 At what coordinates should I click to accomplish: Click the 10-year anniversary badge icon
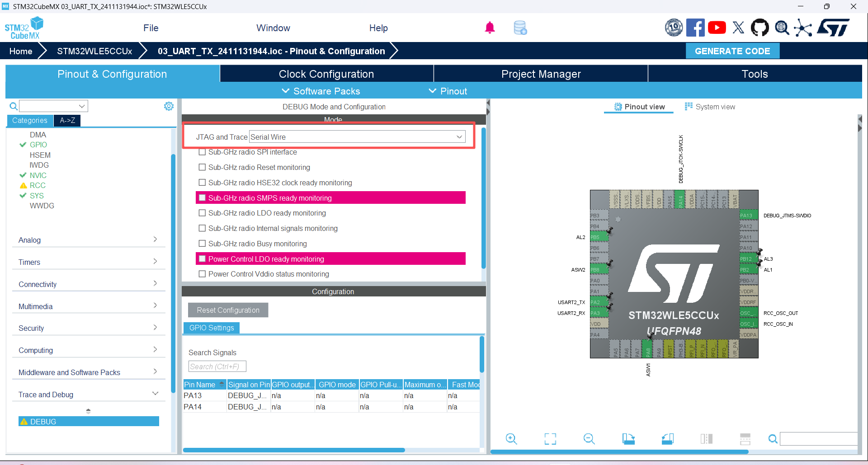coord(674,28)
